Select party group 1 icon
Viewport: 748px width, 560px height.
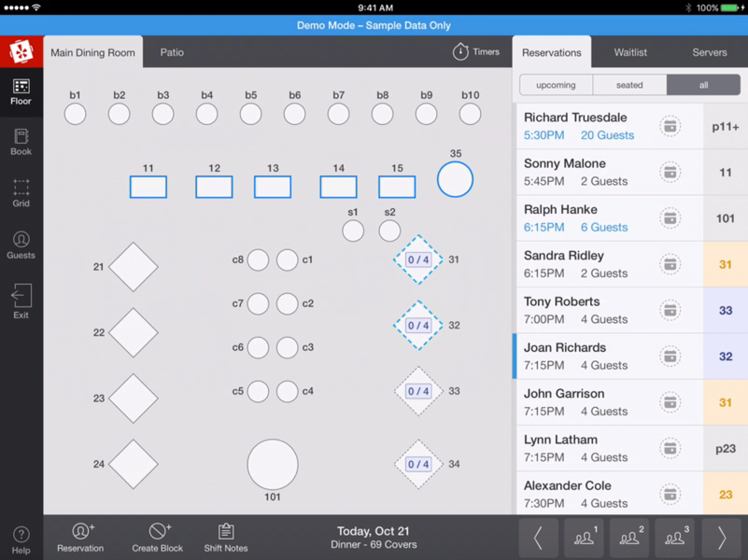tap(584, 539)
